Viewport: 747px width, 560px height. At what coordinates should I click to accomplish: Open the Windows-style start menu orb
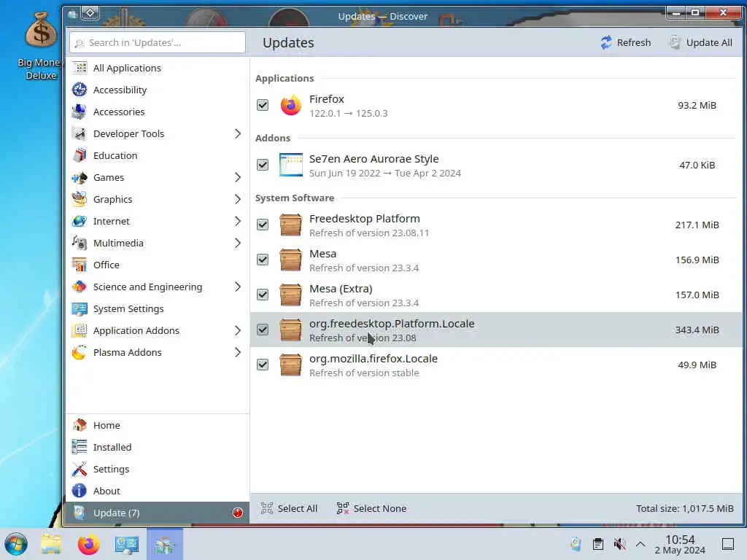[x=16, y=544]
